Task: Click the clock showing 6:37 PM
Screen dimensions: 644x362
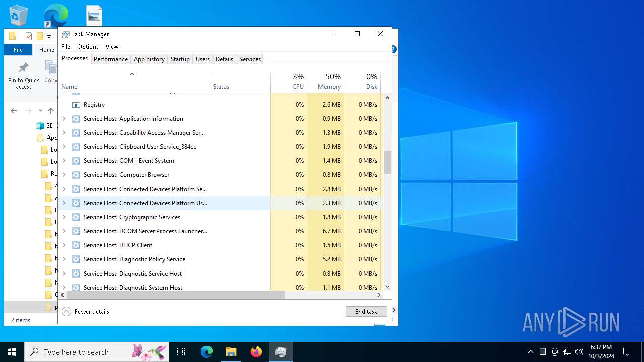Action: point(601,347)
